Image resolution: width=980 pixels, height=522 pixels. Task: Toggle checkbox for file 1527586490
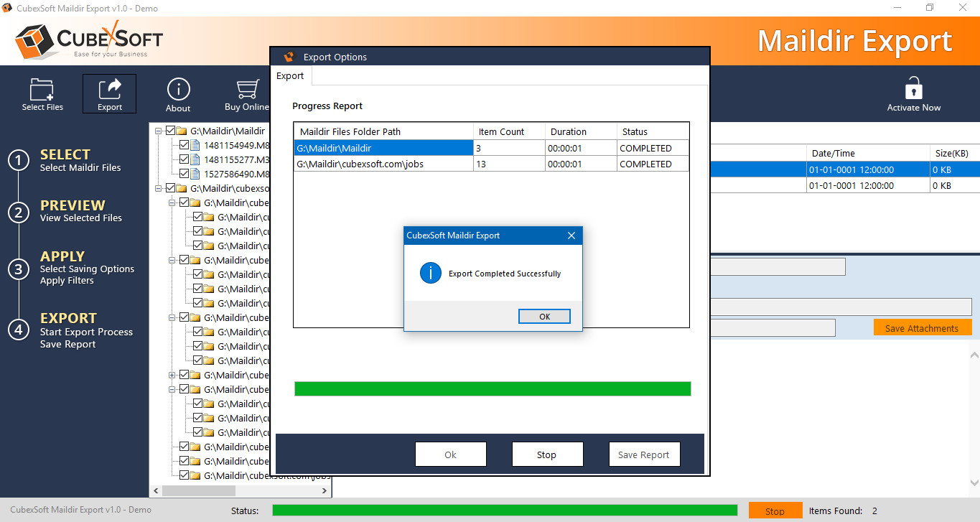pyautogui.click(x=185, y=174)
